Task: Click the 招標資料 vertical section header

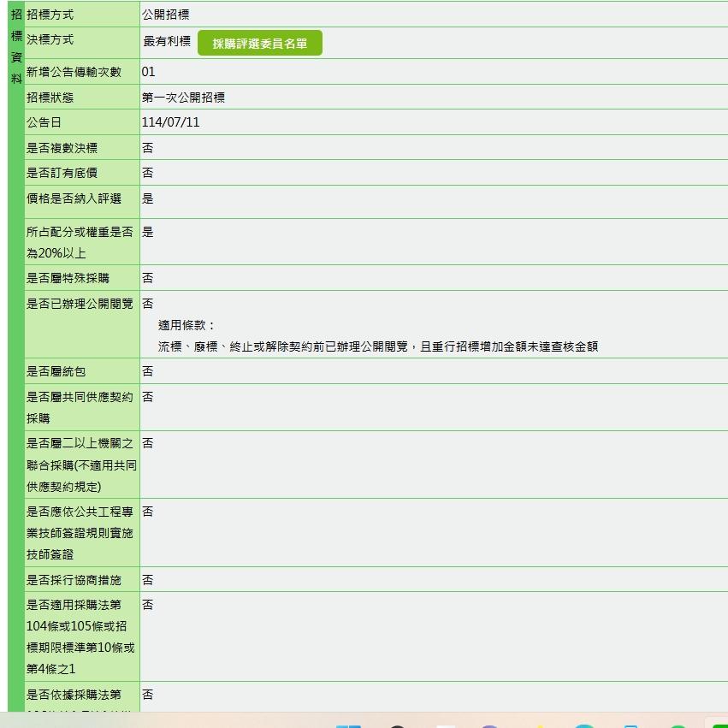Action: 17,46
